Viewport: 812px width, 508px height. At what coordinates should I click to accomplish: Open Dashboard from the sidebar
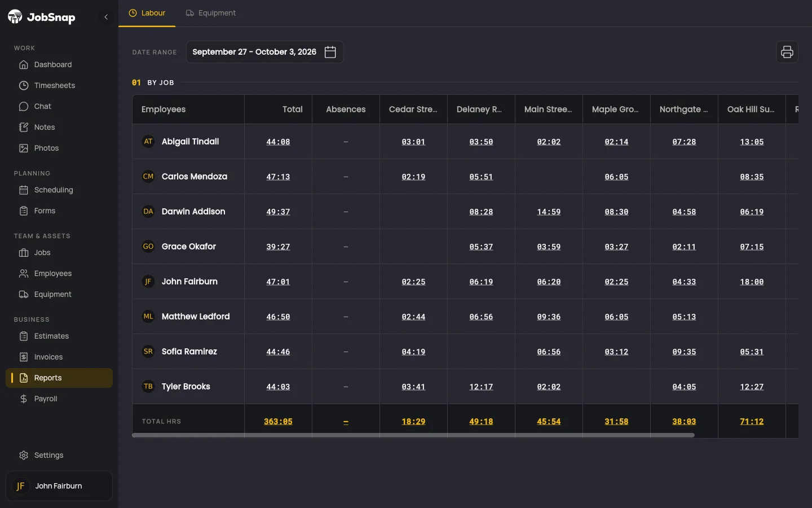pos(59,64)
